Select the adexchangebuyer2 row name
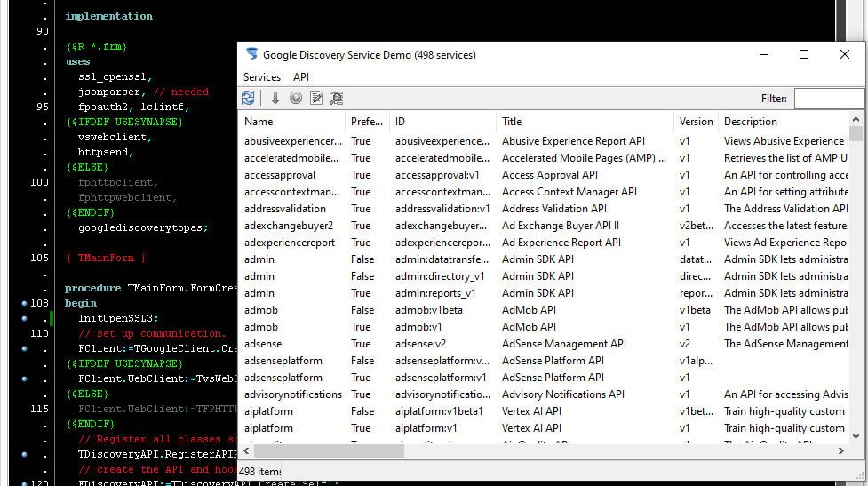The height and width of the screenshot is (486, 868). pos(289,226)
